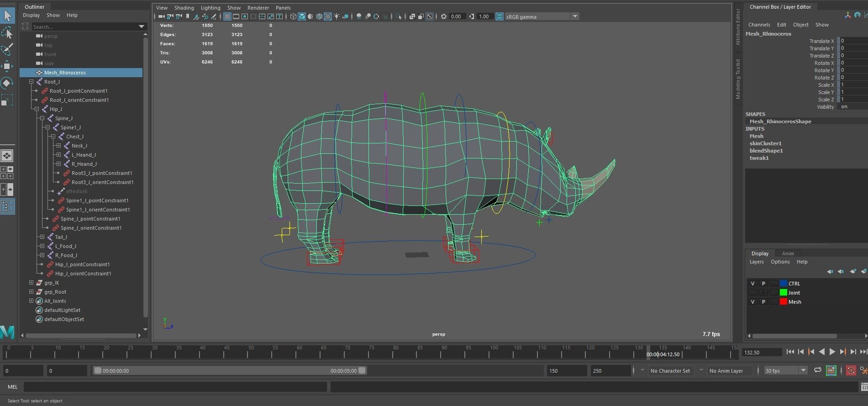This screenshot has width=868, height=406.
Task: Select the arrow Select tool
Action: click(x=7, y=16)
